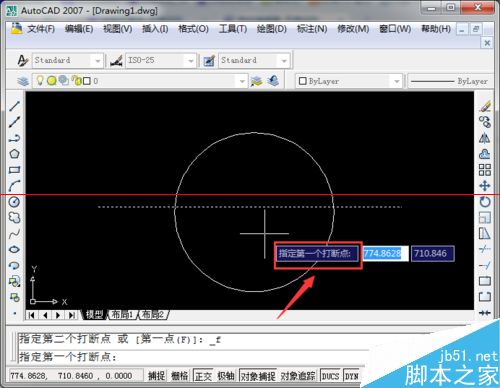The width and height of the screenshot is (500, 388).
Task: Toggle 栅格 grid display
Action: [180, 376]
